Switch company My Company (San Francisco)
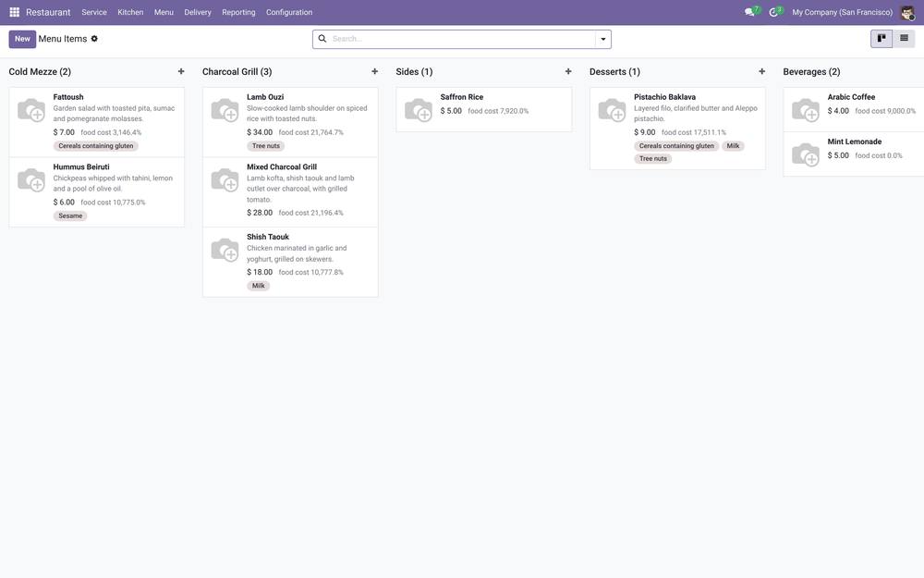924x578 pixels. 842,12
